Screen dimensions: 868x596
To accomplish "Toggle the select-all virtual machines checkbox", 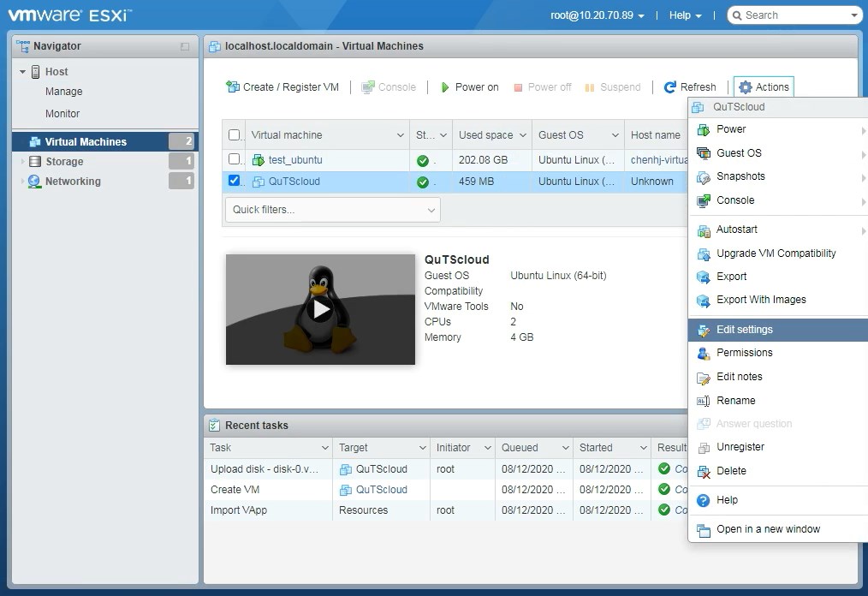I will tap(235, 135).
